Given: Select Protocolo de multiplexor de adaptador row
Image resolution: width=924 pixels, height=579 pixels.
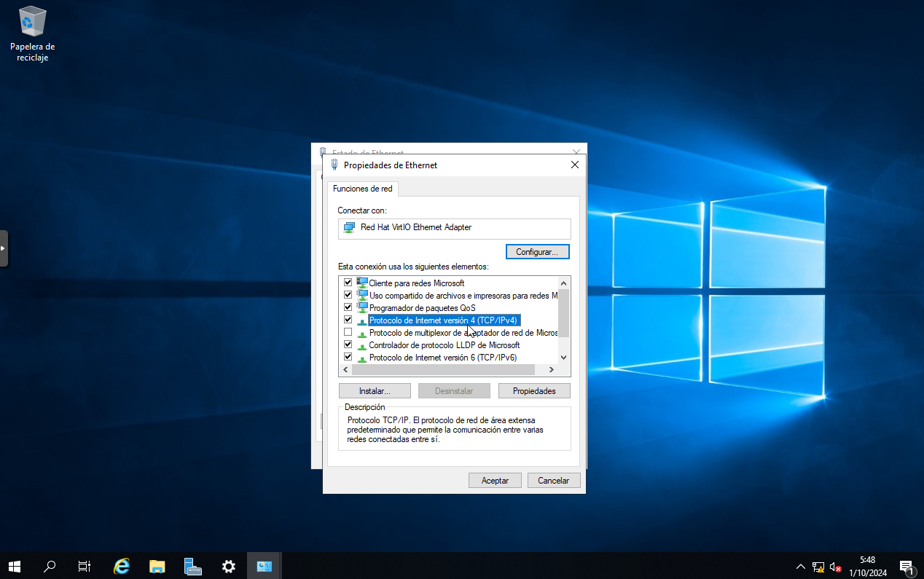Looking at the screenshot, I should [x=463, y=333].
